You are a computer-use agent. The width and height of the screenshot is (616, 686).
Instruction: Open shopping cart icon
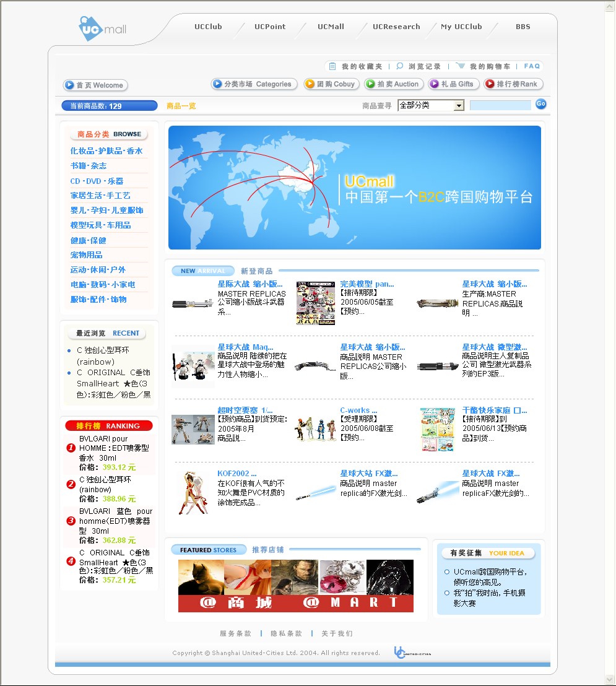click(x=460, y=66)
